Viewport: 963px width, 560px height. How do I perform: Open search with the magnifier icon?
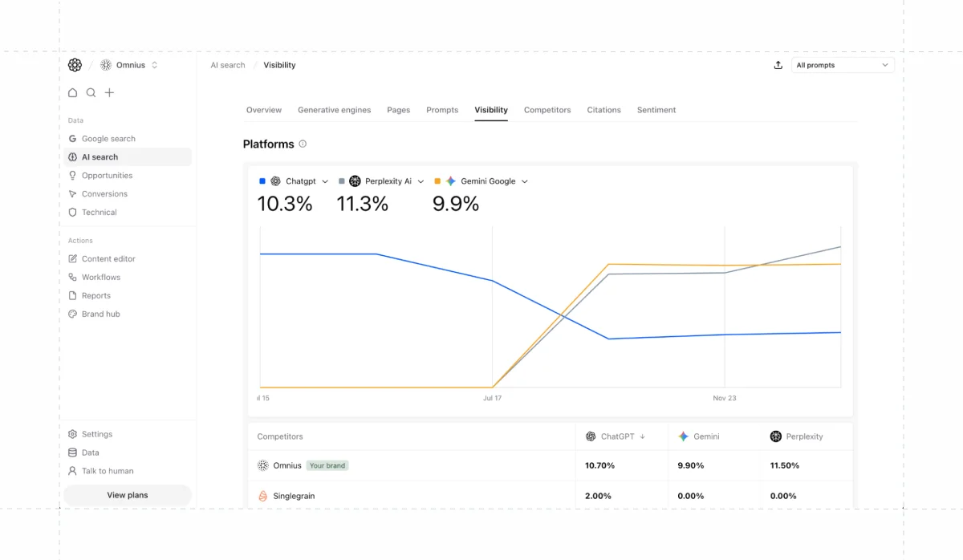point(91,93)
